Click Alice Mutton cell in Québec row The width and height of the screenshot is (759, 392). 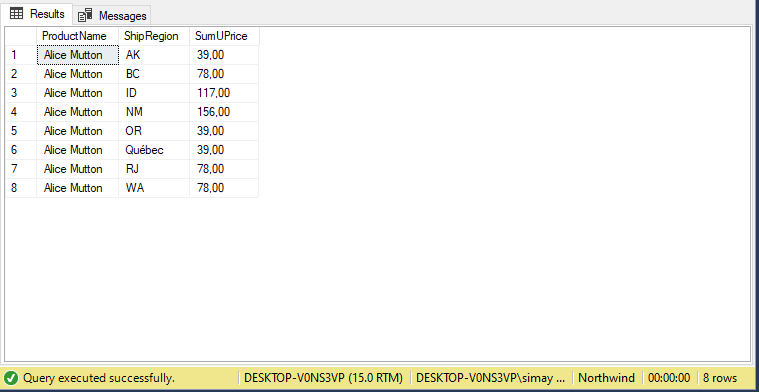77,150
